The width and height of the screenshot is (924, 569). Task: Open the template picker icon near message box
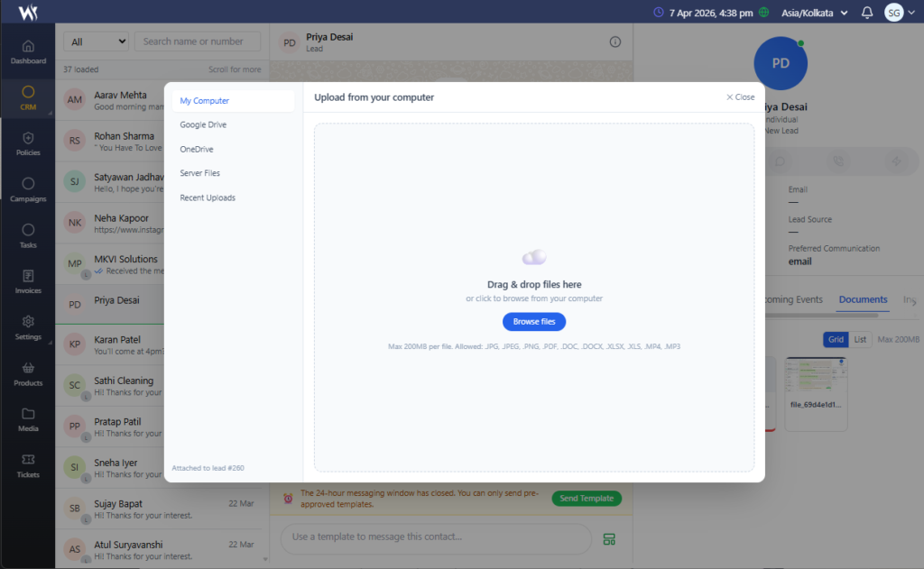click(609, 539)
